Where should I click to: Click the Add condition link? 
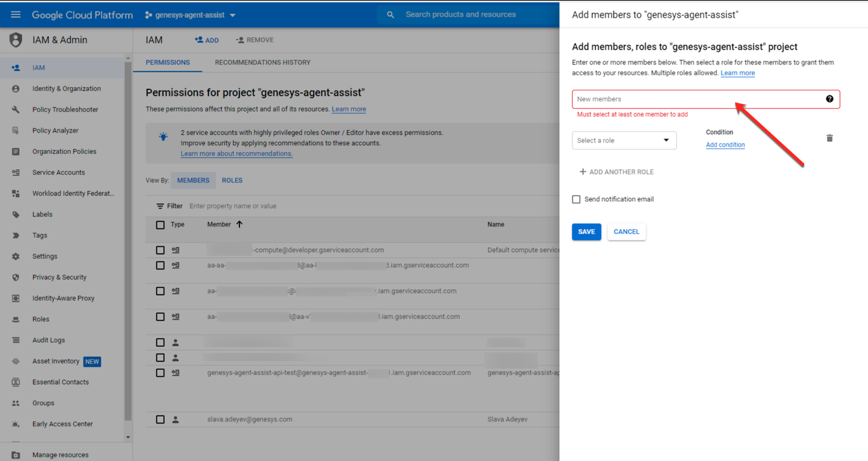[725, 145]
